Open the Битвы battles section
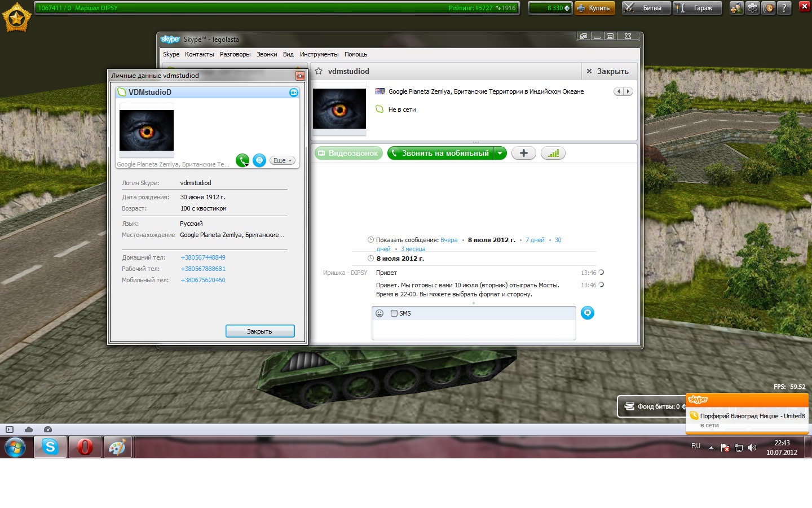 coord(646,8)
